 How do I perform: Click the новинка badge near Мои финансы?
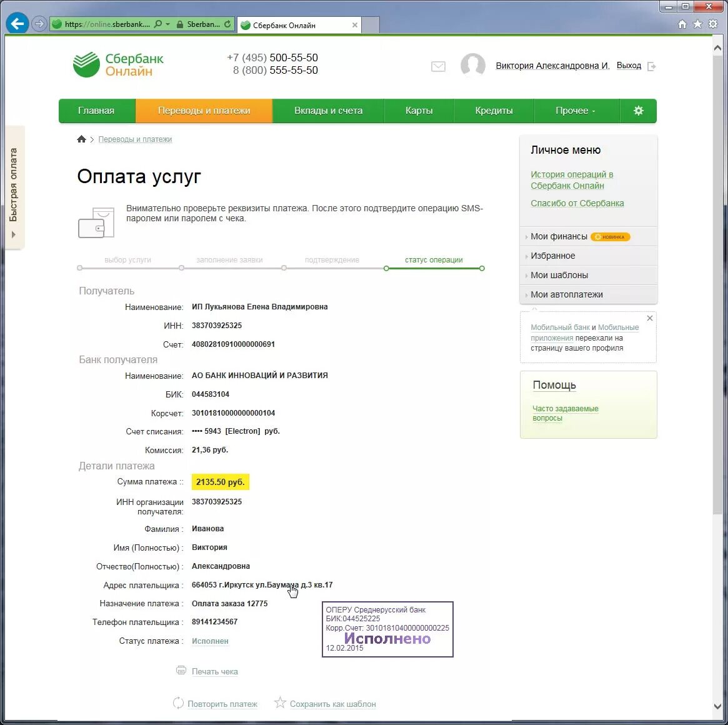(610, 237)
